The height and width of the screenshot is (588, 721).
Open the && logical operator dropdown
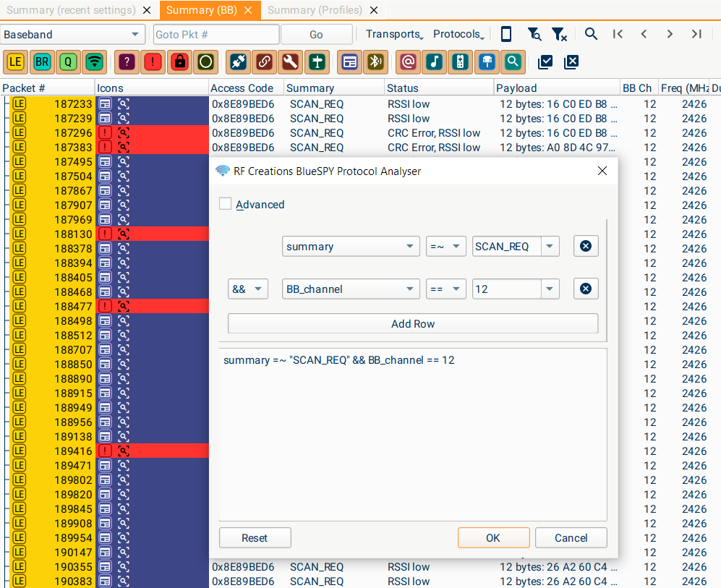point(247,289)
